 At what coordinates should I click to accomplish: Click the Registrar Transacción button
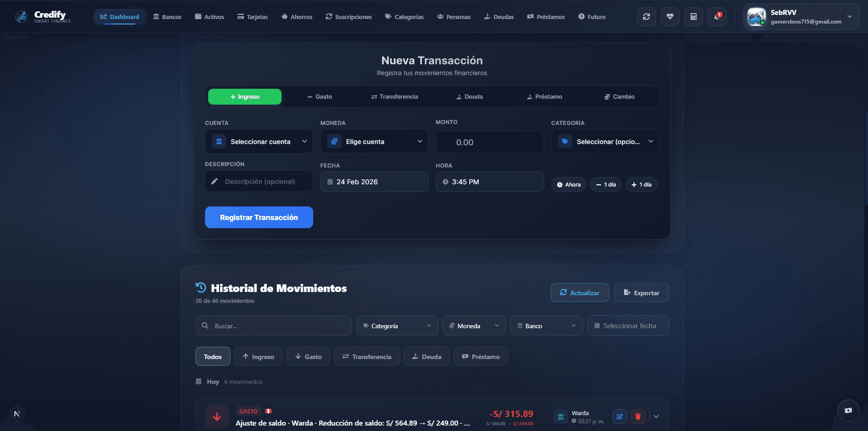tap(258, 217)
